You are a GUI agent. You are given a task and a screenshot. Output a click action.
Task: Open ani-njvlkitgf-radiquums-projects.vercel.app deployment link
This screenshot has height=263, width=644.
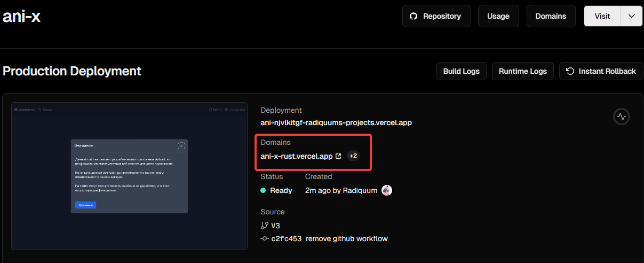(336, 122)
